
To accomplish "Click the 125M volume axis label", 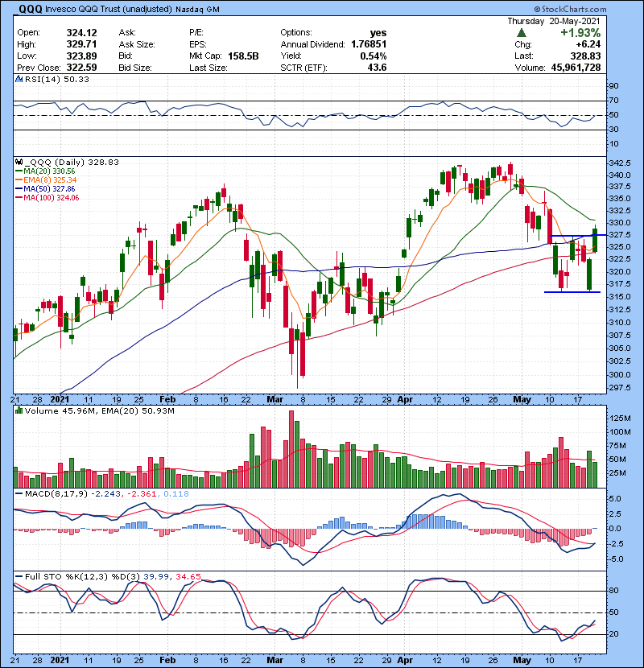I will (x=620, y=419).
